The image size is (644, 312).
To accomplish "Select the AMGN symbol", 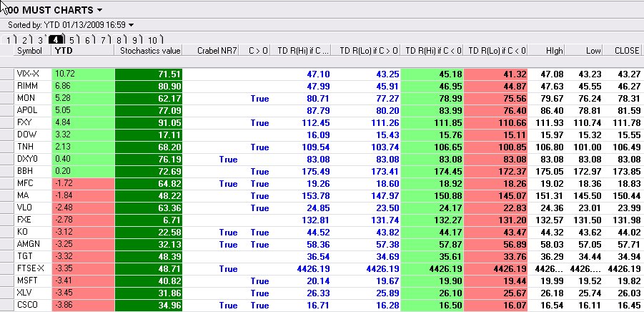I will pyautogui.click(x=29, y=244).
